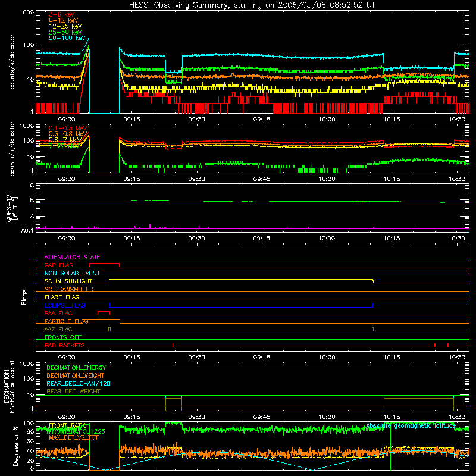Click the 0.1-0.3 MeV legend label

67,128
